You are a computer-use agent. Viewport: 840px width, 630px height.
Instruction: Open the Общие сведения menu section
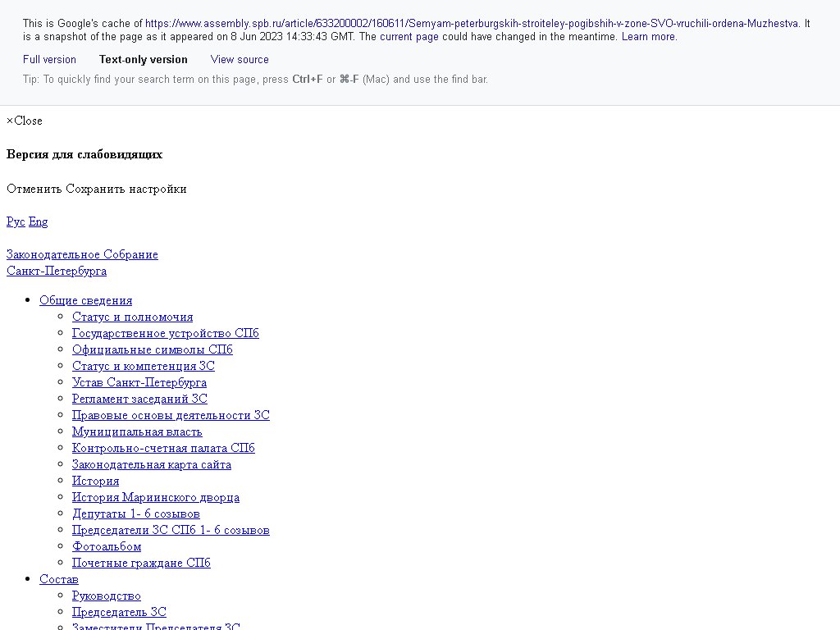(85, 300)
